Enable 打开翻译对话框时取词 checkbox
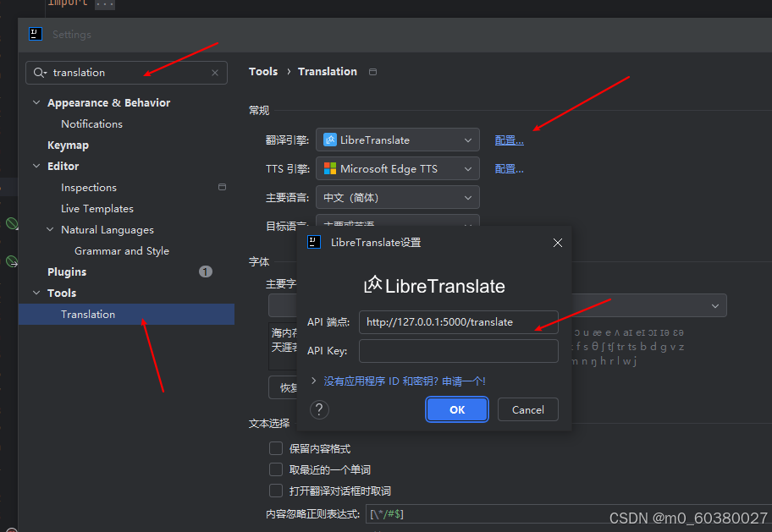The width and height of the screenshot is (772, 532). 276,491
